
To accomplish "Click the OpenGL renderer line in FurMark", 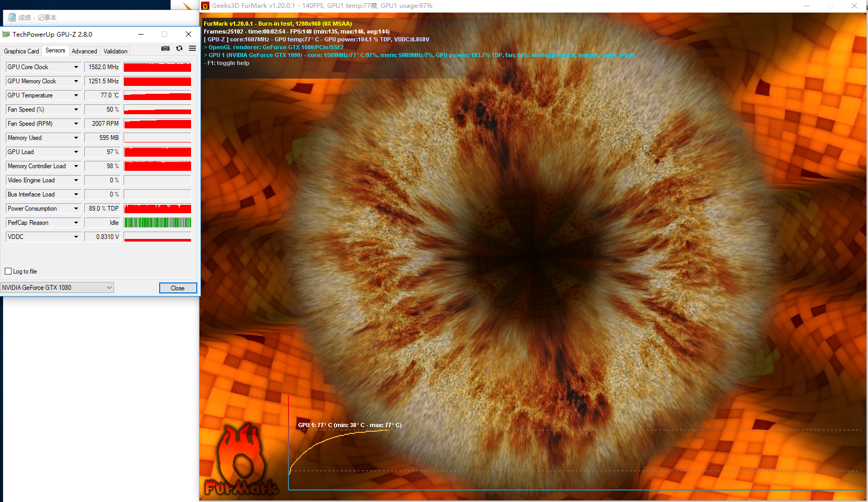I will click(274, 47).
